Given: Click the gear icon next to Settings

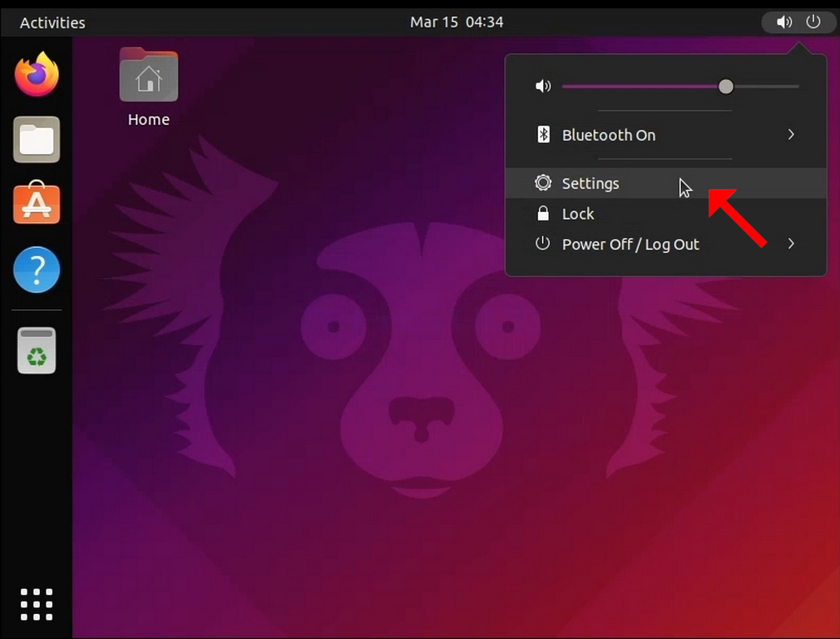Looking at the screenshot, I should pyautogui.click(x=543, y=183).
